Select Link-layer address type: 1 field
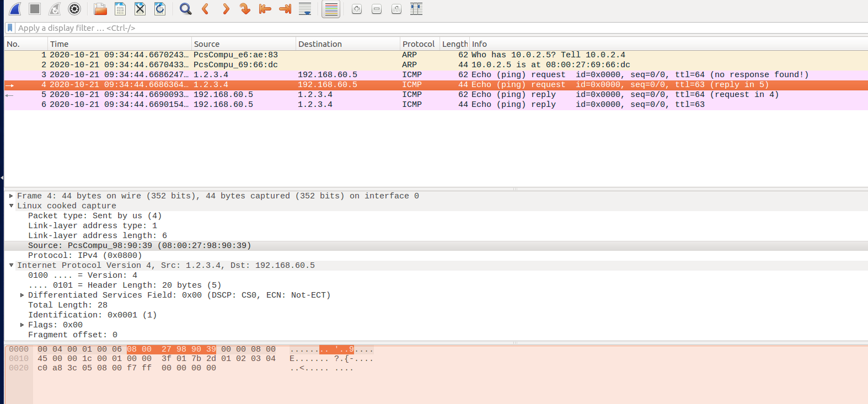 (x=93, y=226)
